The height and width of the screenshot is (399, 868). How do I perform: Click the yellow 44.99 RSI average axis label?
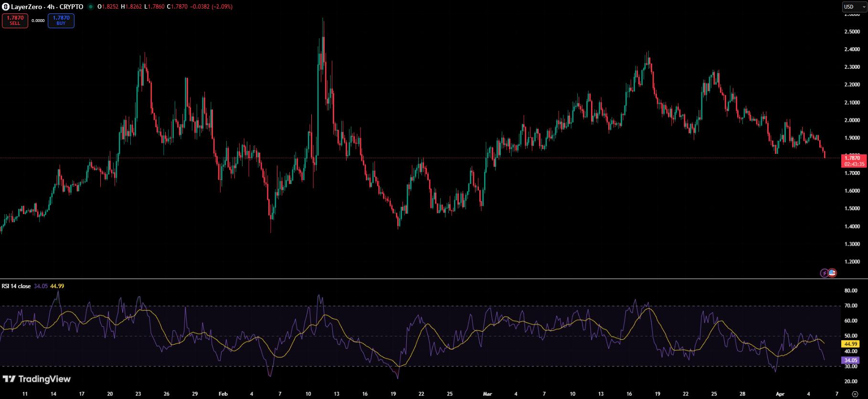850,344
